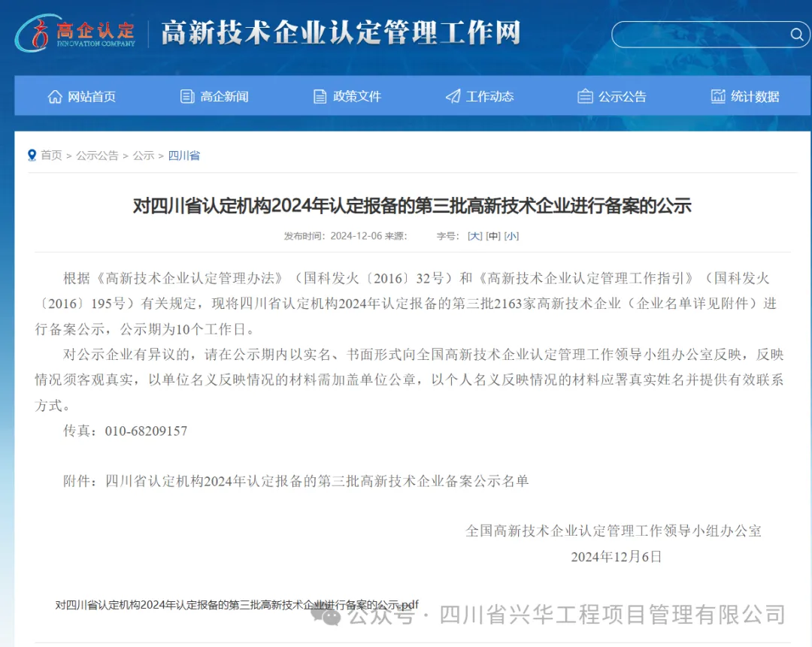Go to 公示公告 in breadcrumb
This screenshot has width=812, height=647.
(x=97, y=156)
